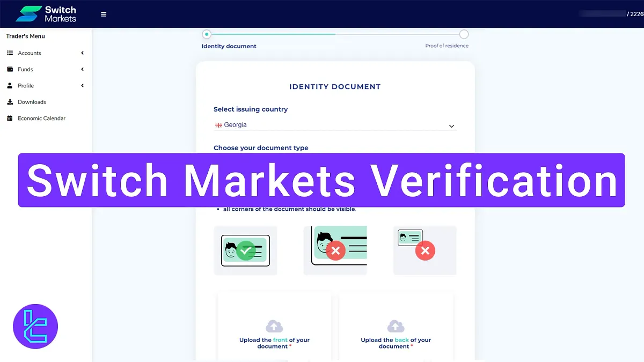Click the front document upload cloud icon
The image size is (644, 362).
[x=274, y=326]
